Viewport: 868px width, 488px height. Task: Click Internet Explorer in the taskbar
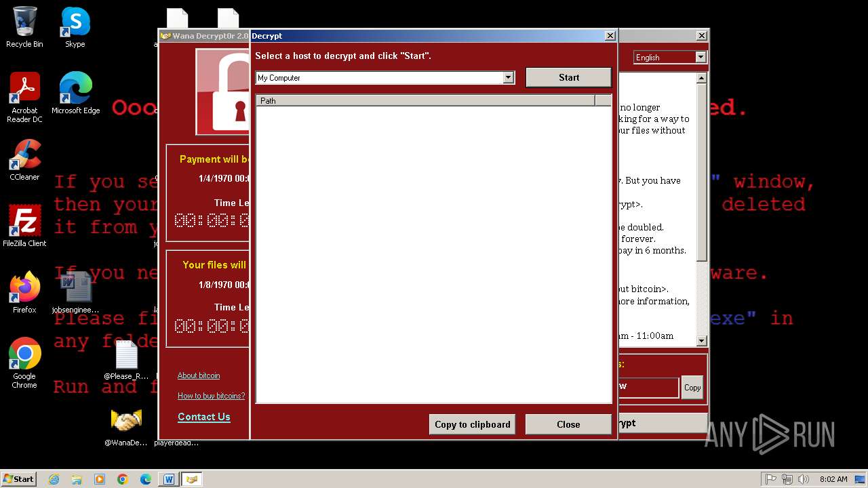54,479
